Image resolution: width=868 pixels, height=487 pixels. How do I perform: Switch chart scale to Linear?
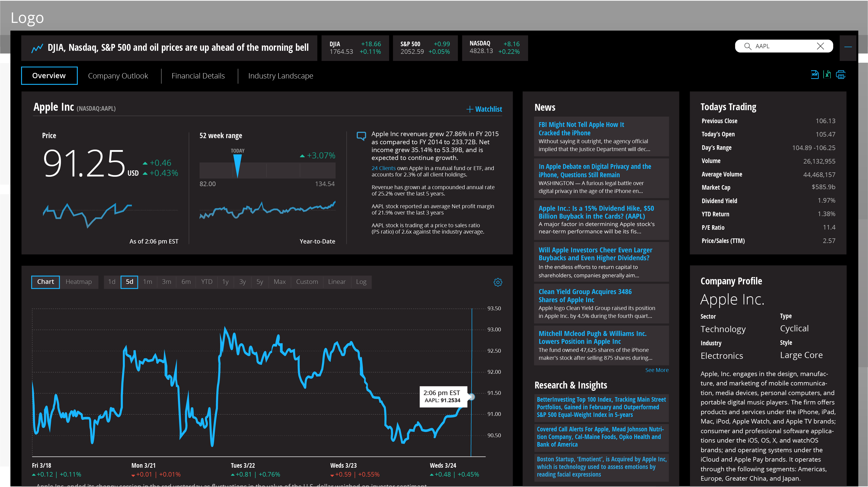tap(337, 282)
